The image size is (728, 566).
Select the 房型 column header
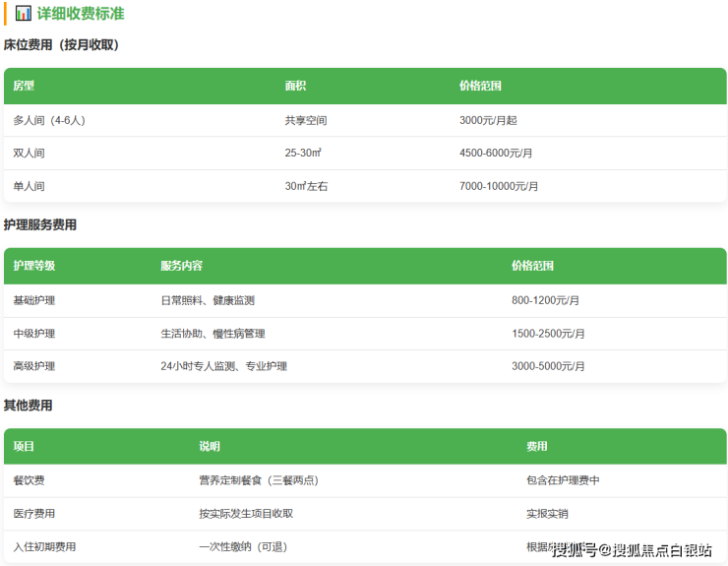[x=24, y=87]
